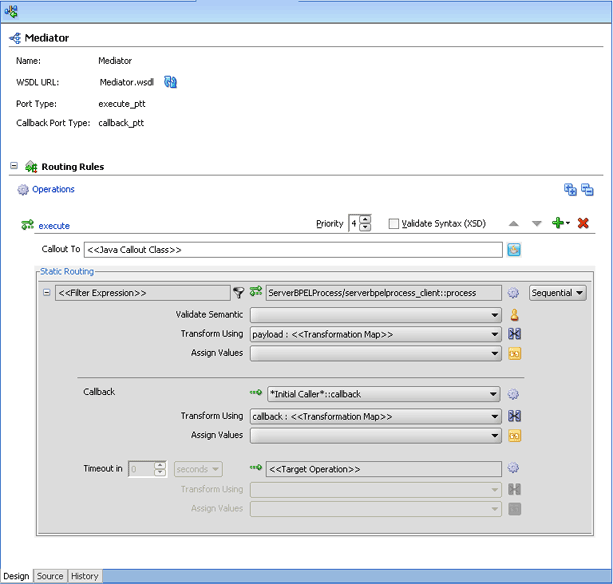Open the payload transformation mapper icon
Screen dimensions: 613x584
[x=514, y=334]
